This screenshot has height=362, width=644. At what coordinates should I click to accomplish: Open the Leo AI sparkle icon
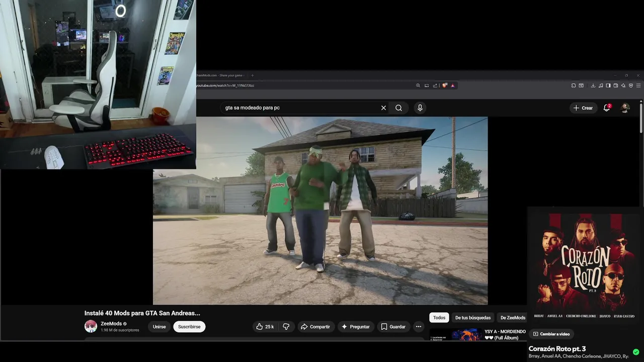pyautogui.click(x=623, y=85)
